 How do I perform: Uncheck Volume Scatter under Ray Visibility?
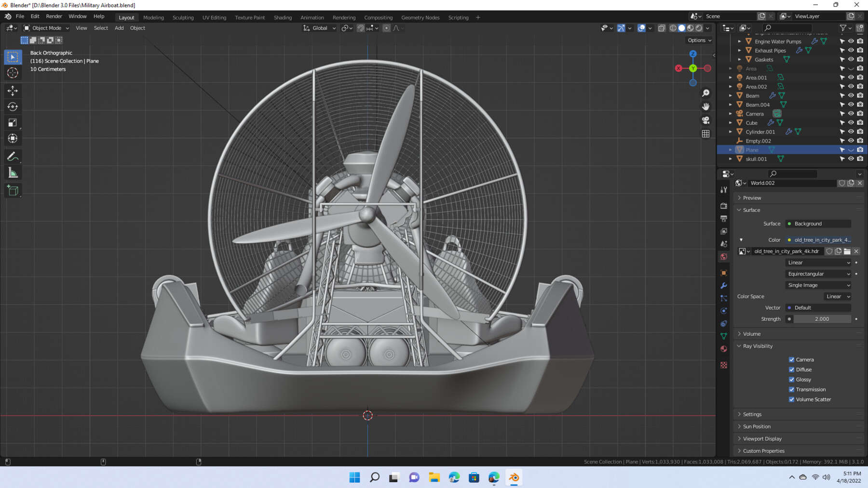(x=791, y=399)
